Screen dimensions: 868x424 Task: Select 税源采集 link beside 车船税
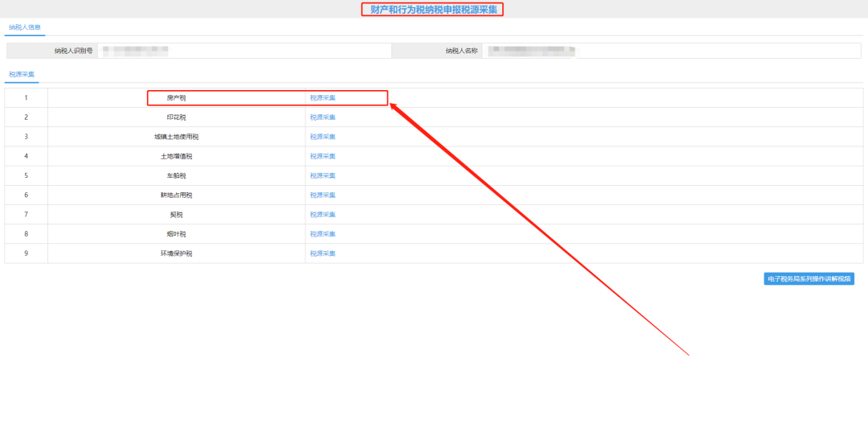[322, 175]
